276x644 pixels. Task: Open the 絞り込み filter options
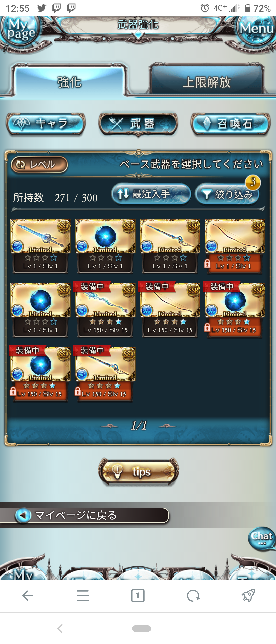point(227,194)
